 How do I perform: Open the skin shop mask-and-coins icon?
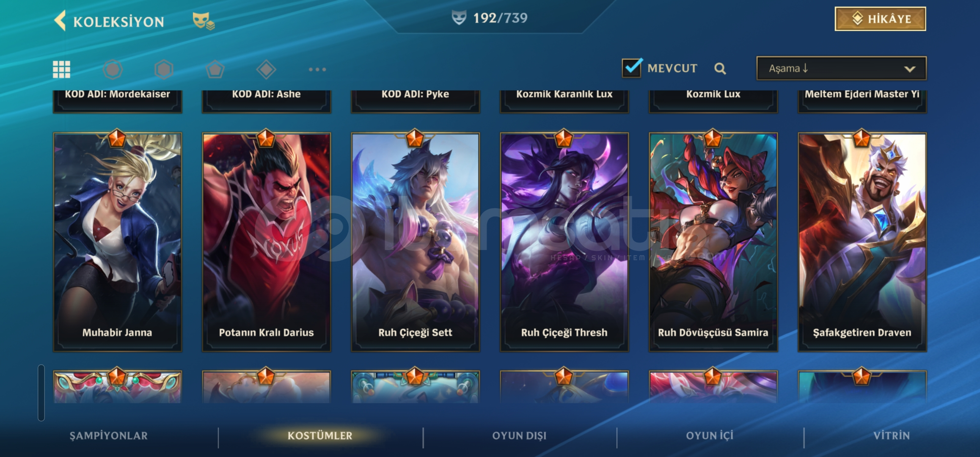(x=204, y=21)
